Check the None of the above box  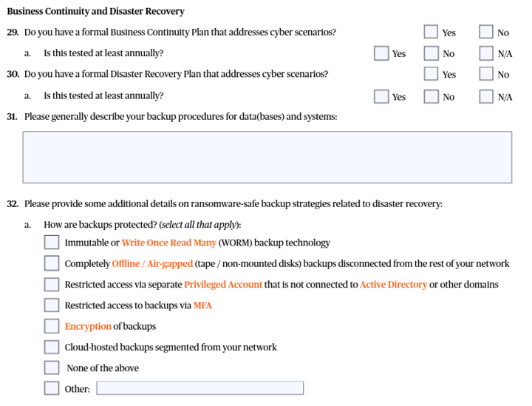[x=51, y=368]
